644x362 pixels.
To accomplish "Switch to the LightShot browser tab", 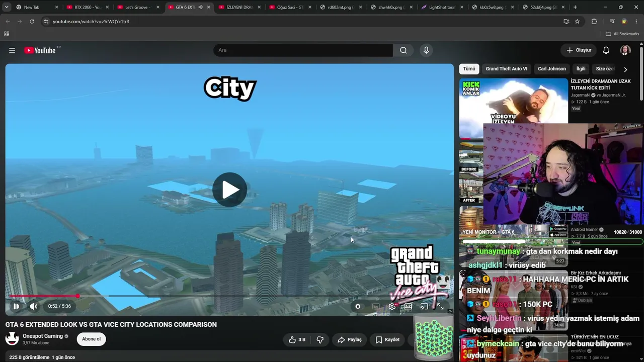I will 442,8.
